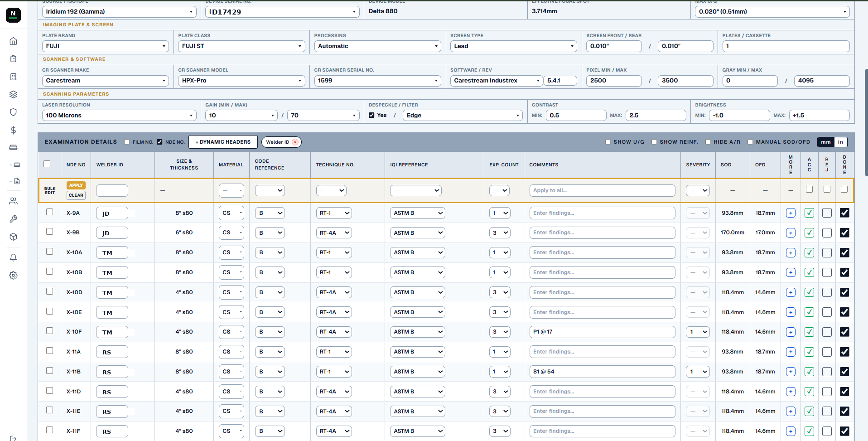
Task: Enable SHOW U/G checkbox
Action: coord(608,142)
